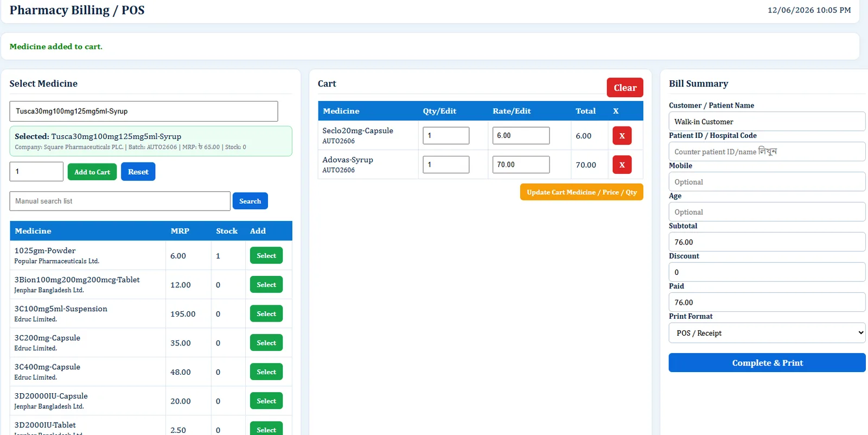868x435 pixels.
Task: Select 3D20000IU-Capsule medicine
Action: tap(266, 401)
